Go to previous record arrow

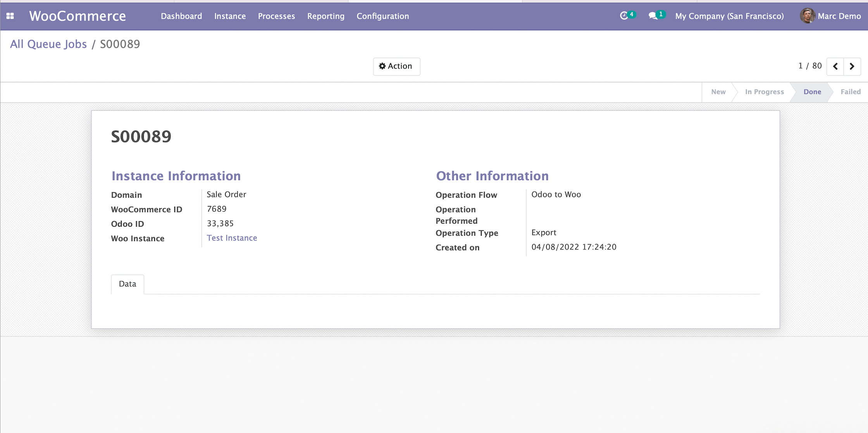pos(835,66)
